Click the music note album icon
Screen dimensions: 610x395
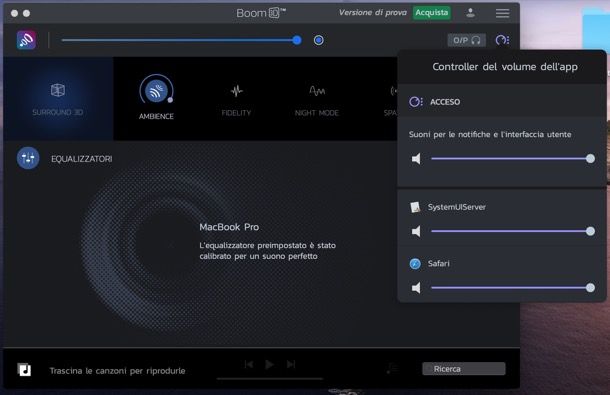[x=24, y=369]
